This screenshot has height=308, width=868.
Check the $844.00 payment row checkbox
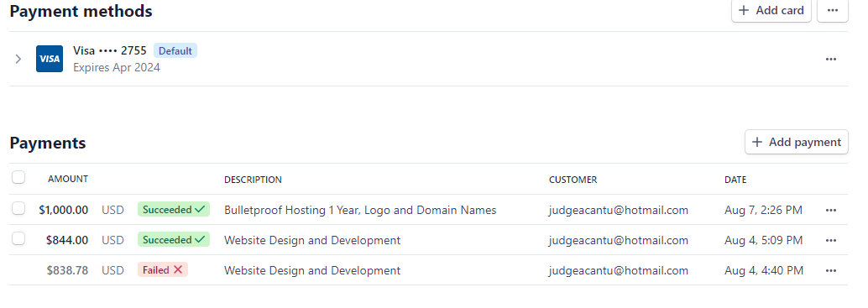18,238
